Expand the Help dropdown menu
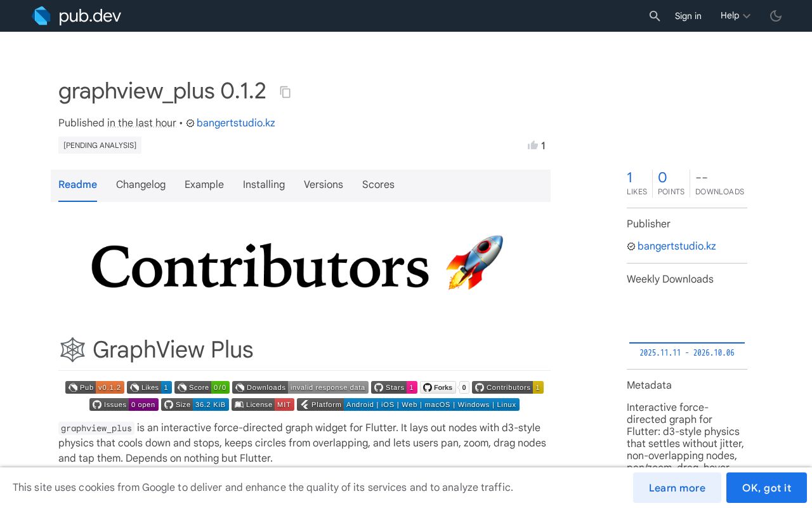Screen dimensions: 812x508 [x=736, y=16]
